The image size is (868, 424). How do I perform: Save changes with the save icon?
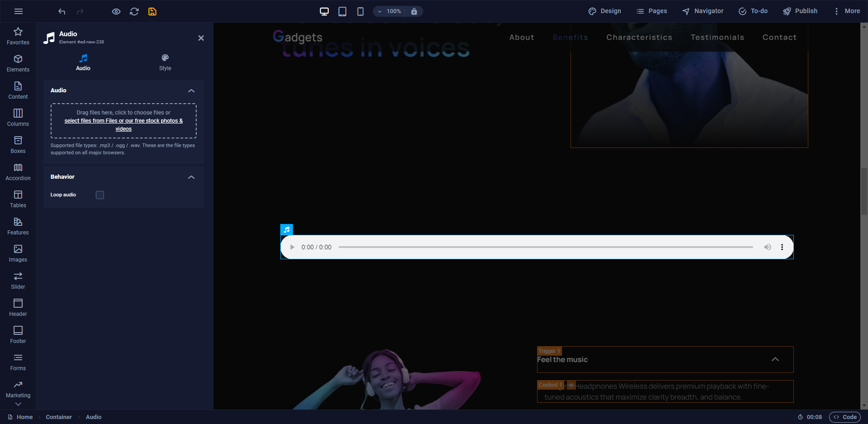point(152,11)
